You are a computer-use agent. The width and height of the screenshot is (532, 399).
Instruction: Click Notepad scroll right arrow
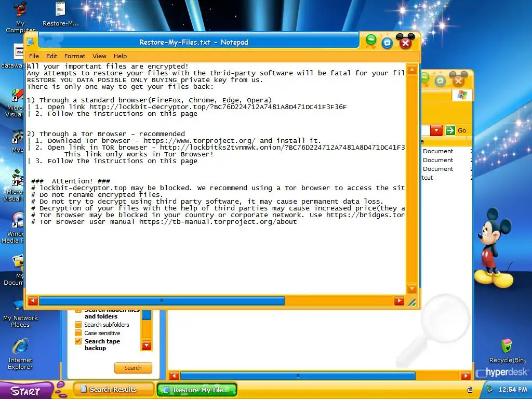pos(399,301)
